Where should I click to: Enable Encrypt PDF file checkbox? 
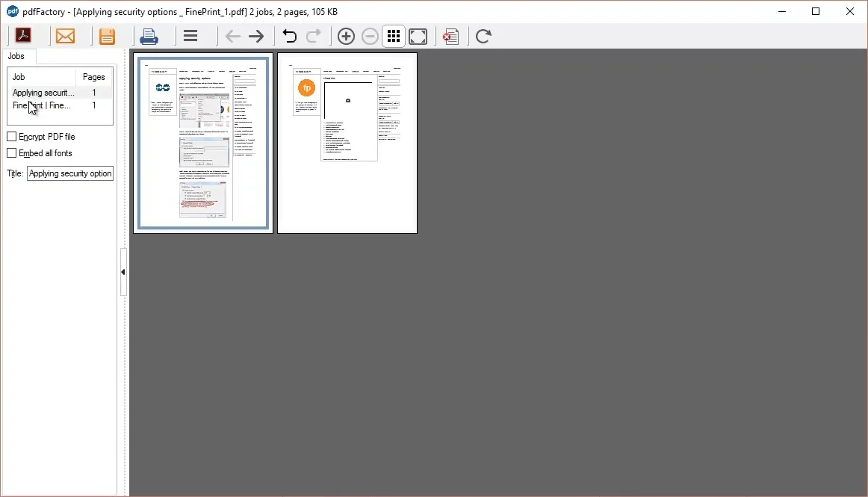(12, 137)
